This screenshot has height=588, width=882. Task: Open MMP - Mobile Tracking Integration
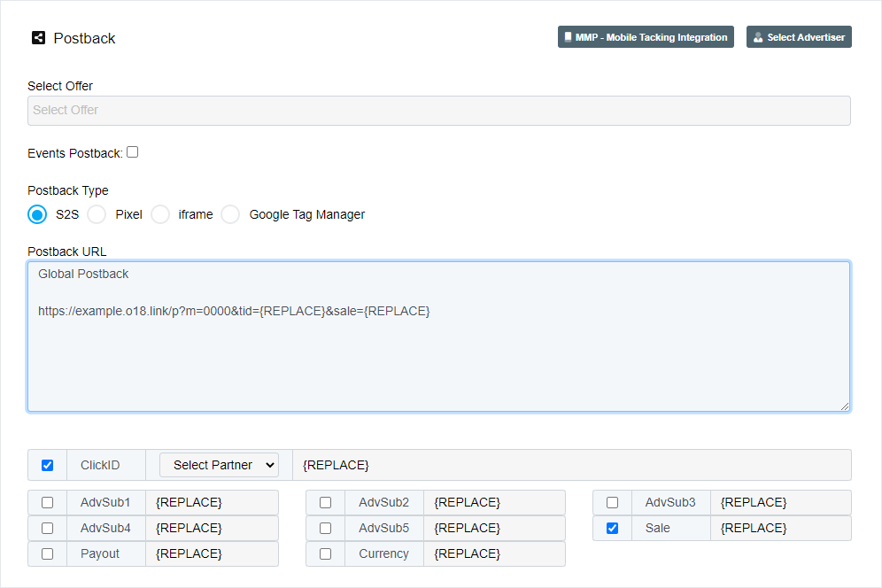(646, 37)
